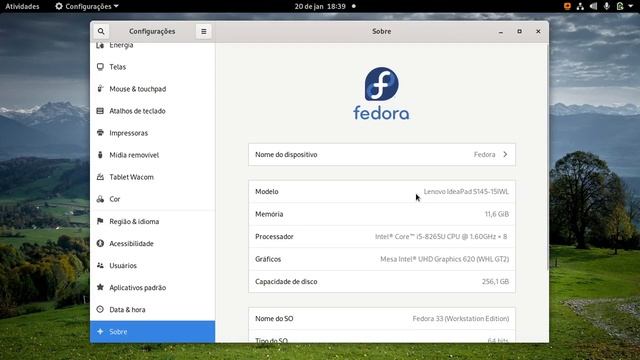This screenshot has width=640, height=360.
Task: Open Impressoras settings
Action: point(152,133)
